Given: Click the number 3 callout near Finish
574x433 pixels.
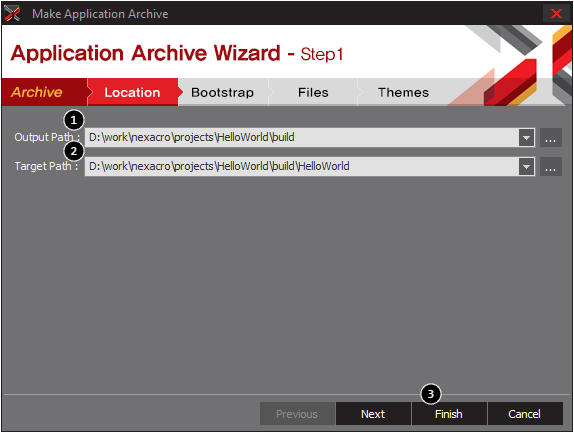Looking at the screenshot, I should [431, 394].
